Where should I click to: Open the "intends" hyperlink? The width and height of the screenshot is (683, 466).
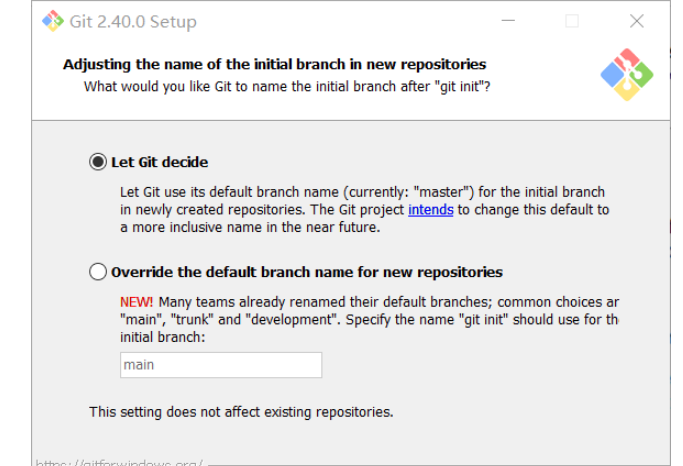tap(430, 210)
